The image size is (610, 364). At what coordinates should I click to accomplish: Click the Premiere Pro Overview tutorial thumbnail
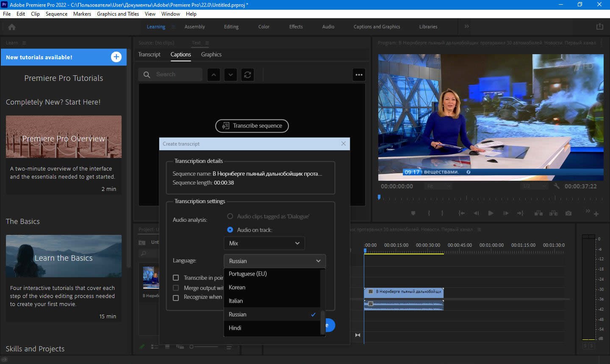click(64, 137)
